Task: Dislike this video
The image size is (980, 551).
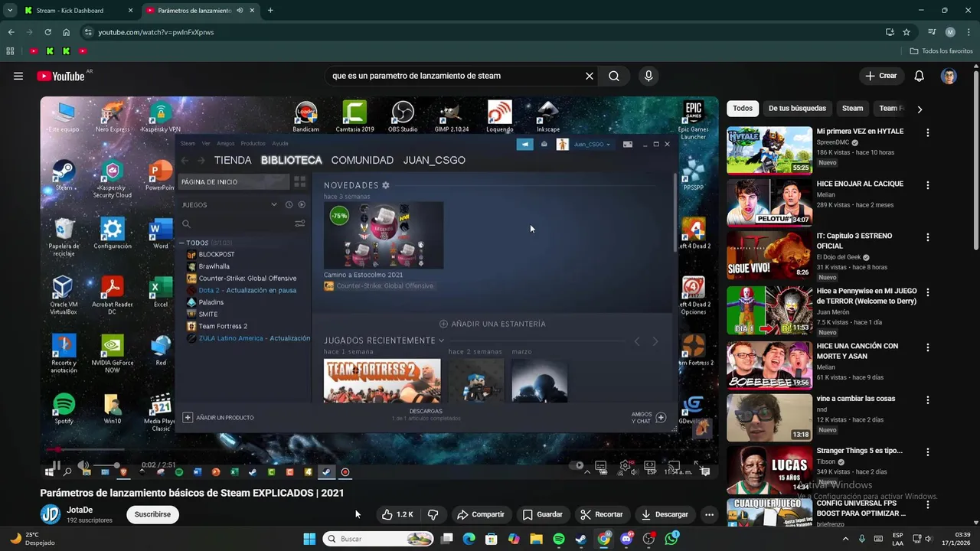Action: pos(433,514)
